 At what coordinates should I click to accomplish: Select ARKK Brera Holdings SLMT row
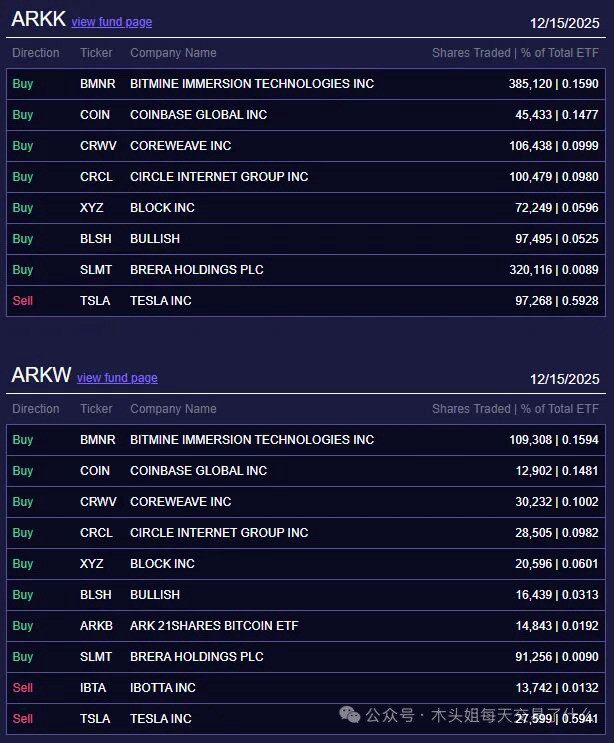coord(306,270)
